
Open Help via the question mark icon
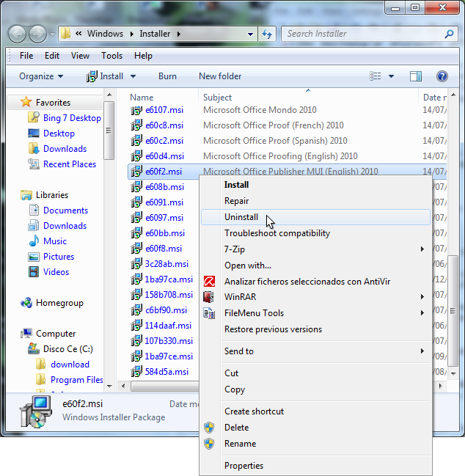click(x=442, y=76)
